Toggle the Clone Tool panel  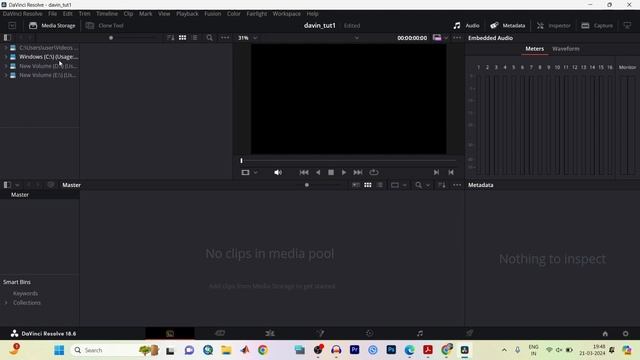point(104,25)
